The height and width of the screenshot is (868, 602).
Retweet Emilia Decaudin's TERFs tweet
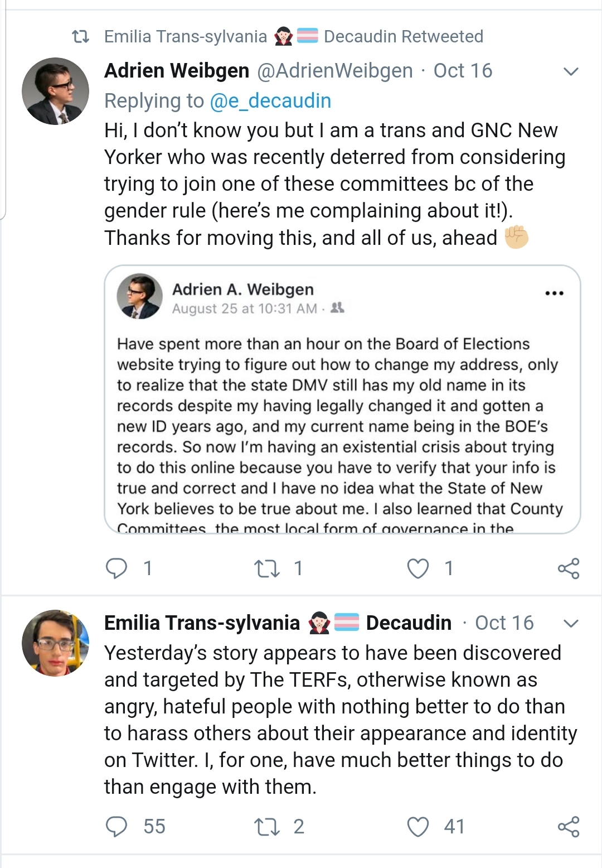tap(266, 827)
